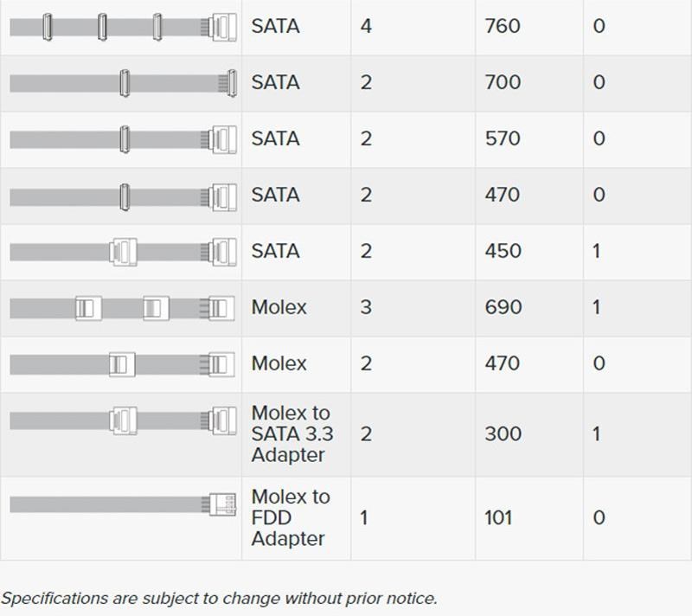Click the SATA cable image beside SATA length 470
The width and height of the screenshot is (692, 616).
pos(123,196)
